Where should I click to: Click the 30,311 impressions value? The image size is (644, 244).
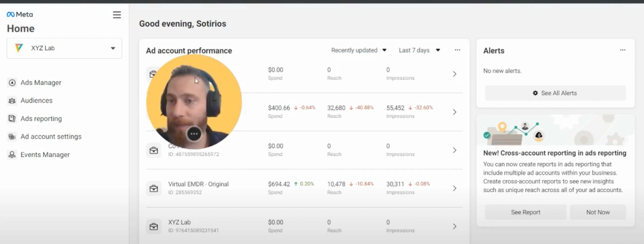pyautogui.click(x=395, y=184)
